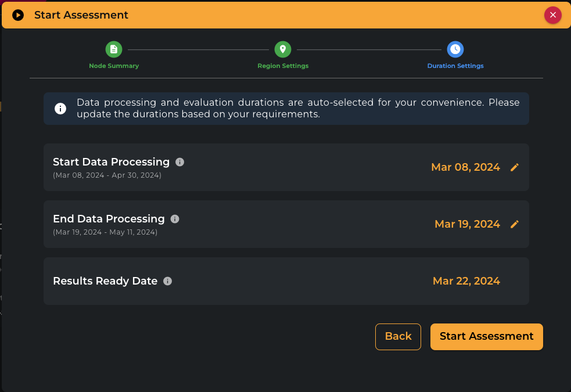
Task: Click the Mar 08, 2024 start date
Action: 465,167
